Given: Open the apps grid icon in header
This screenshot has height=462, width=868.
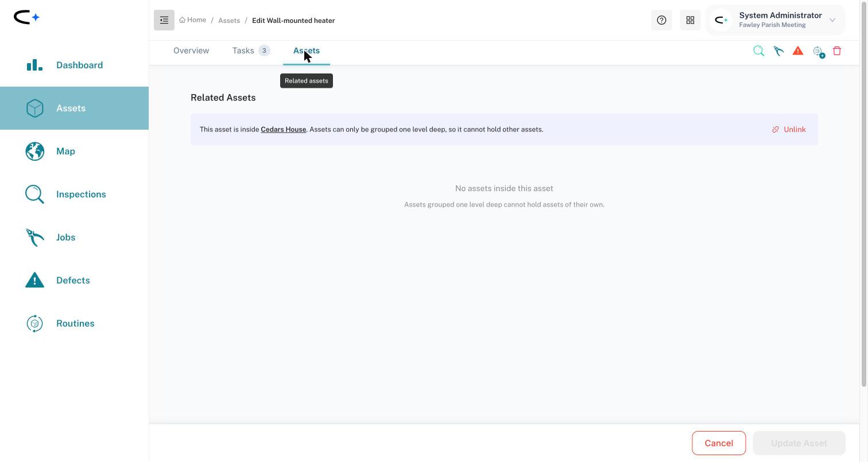Looking at the screenshot, I should tap(690, 20).
